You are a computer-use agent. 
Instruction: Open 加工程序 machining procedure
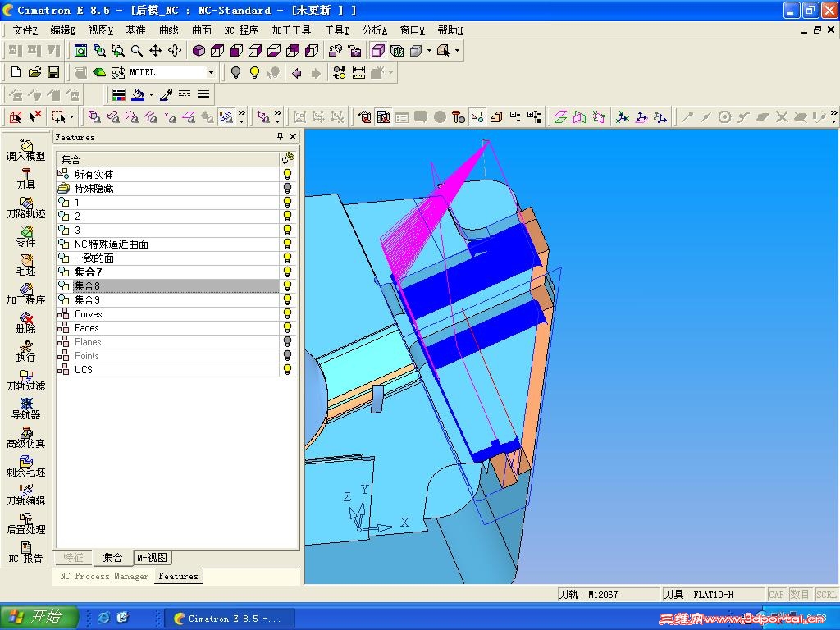25,294
